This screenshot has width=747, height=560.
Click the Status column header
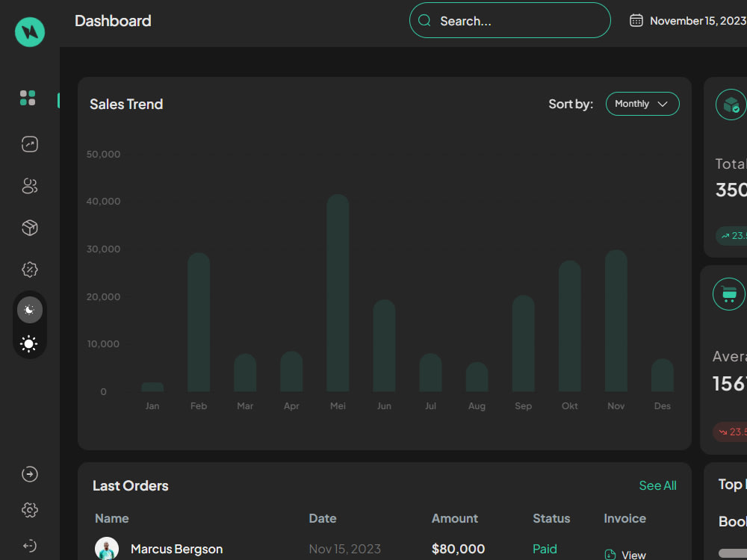tap(551, 519)
